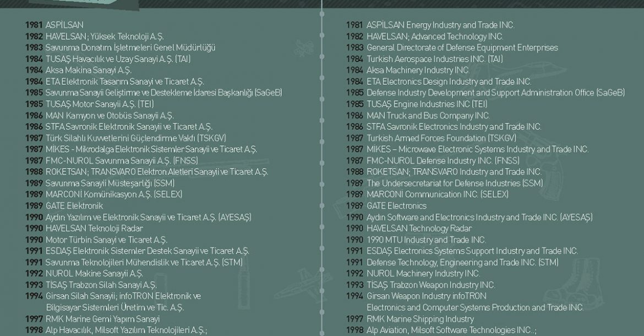This screenshot has height=336, width=644.
Task: Pick the 'Aksa Makina Sanayi A.Ş.' entry
Action: click(88, 71)
